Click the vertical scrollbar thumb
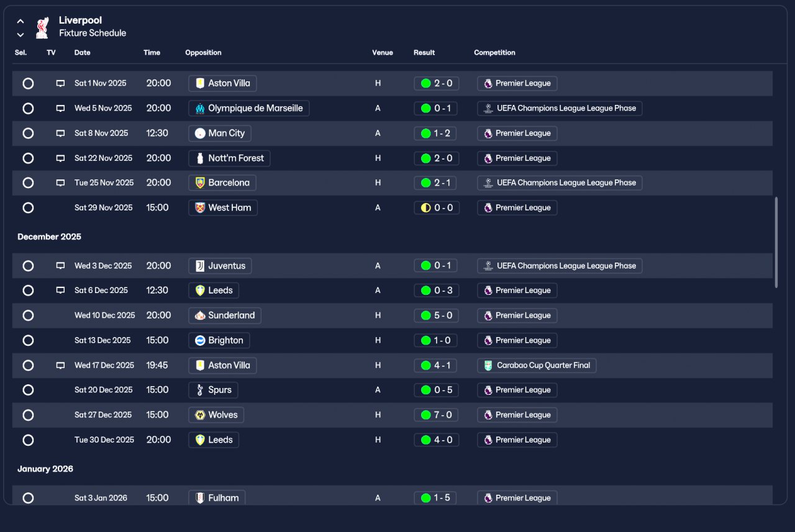 coord(776,242)
